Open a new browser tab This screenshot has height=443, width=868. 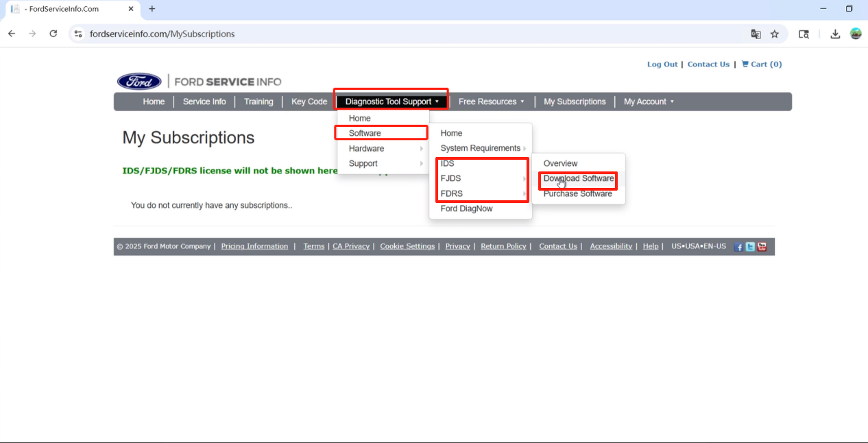point(152,9)
